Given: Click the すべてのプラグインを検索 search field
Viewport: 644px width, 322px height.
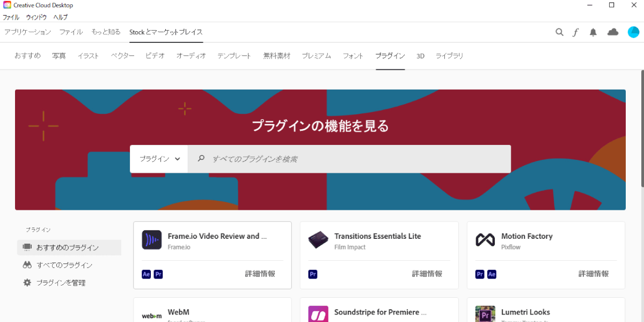Looking at the screenshot, I should pos(349,159).
